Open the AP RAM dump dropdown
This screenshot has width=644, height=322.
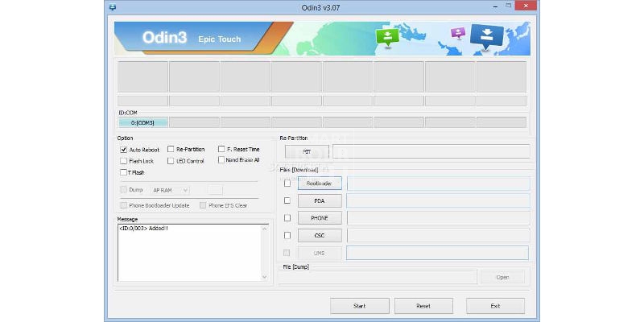pyautogui.click(x=170, y=190)
